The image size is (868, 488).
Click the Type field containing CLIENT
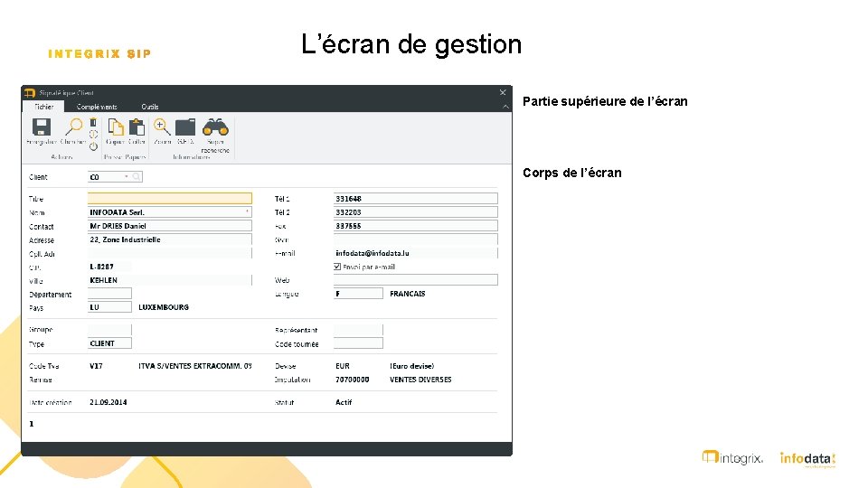(109, 343)
